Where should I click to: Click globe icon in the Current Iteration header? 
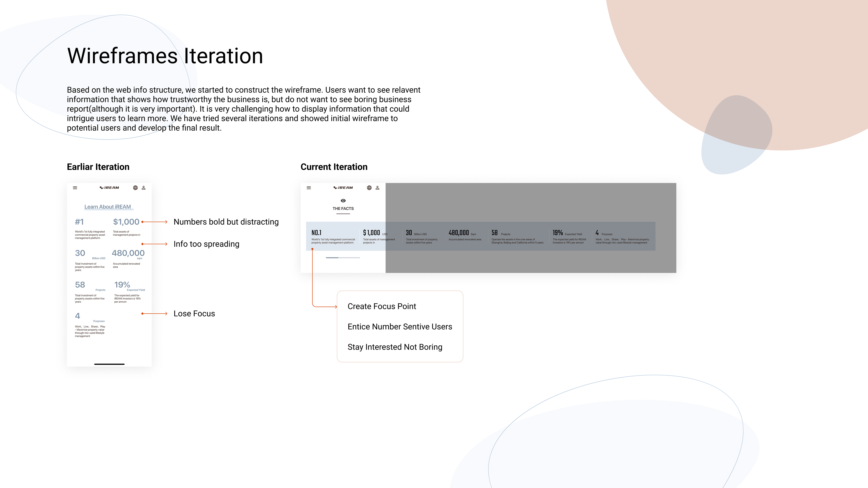pos(369,188)
